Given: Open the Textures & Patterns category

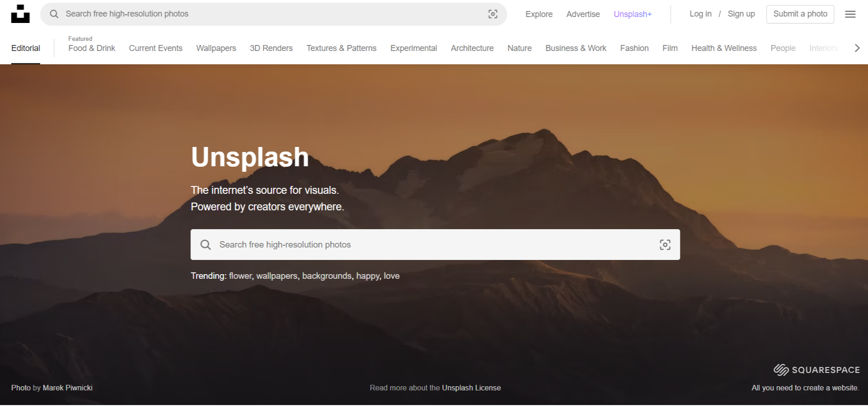Looking at the screenshot, I should coord(341,48).
